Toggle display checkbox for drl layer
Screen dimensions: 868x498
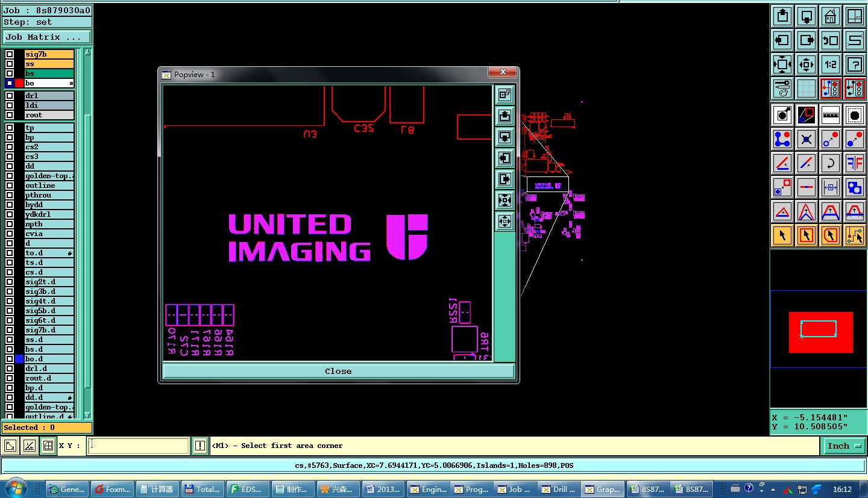(10, 96)
